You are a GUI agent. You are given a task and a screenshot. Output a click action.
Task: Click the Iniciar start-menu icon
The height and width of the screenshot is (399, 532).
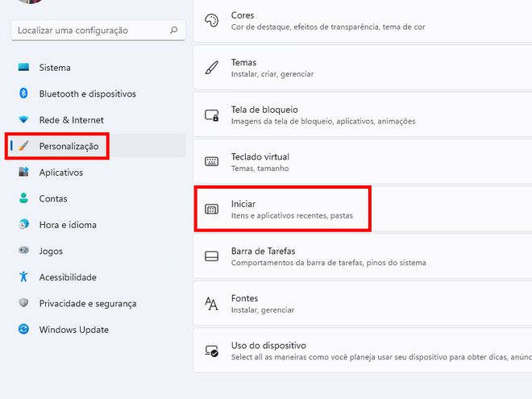(212, 209)
